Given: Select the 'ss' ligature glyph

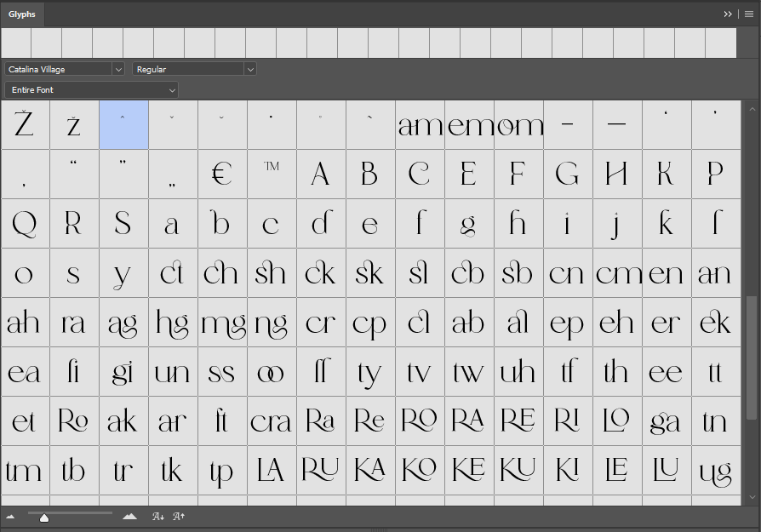Looking at the screenshot, I should [223, 372].
